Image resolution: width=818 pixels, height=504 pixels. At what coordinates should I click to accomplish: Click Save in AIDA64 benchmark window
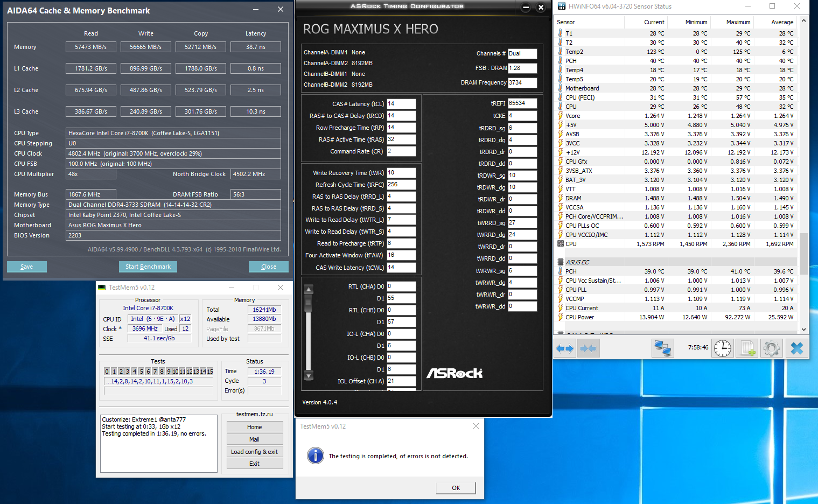click(x=27, y=267)
